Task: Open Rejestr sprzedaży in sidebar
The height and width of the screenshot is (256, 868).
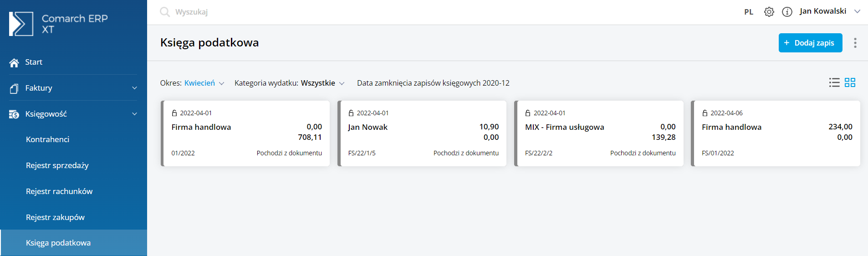Action: 57,165
